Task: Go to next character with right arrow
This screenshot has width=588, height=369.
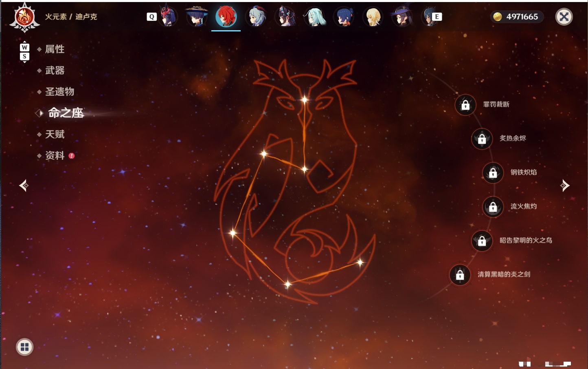Action: [564, 186]
